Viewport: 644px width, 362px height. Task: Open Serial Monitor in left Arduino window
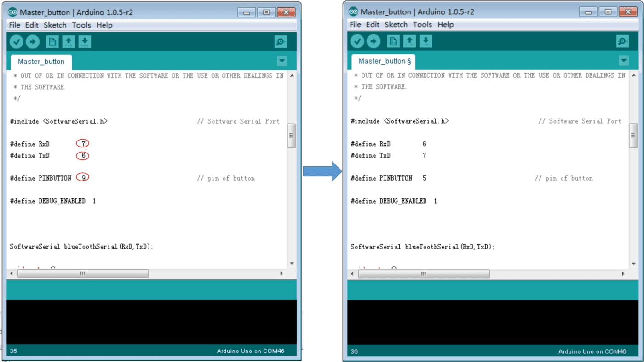(x=281, y=42)
